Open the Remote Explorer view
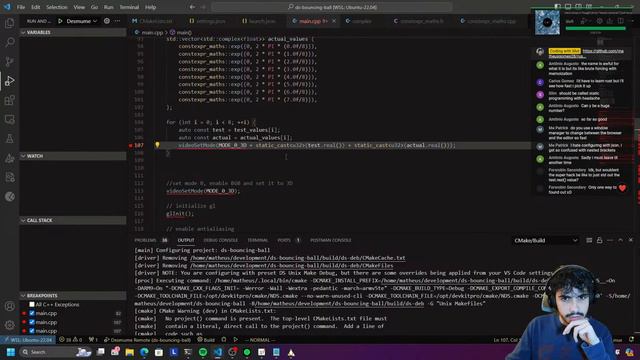Screen dimensions: 640x360 click(x=9, y=119)
